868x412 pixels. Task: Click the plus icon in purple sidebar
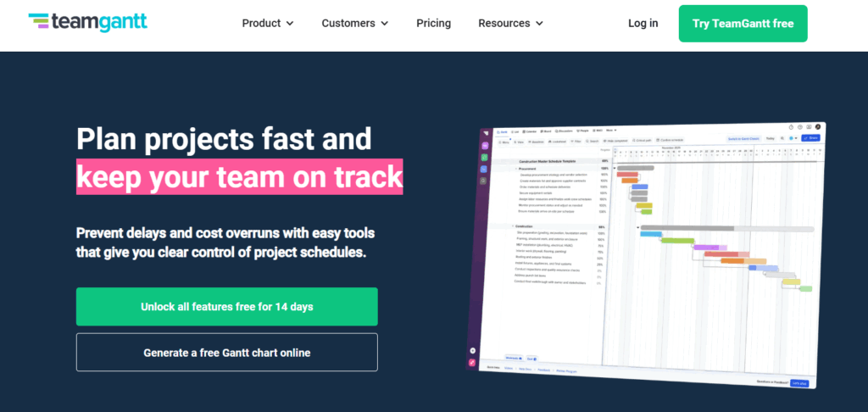point(473,350)
